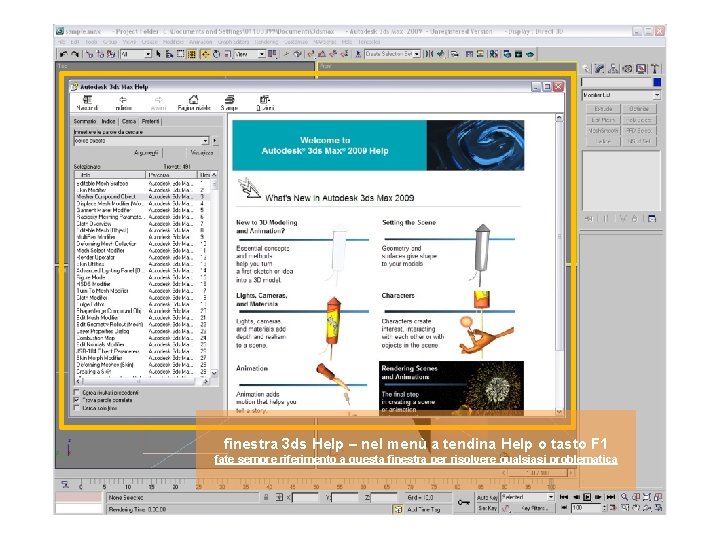Open the Help menu in 3ds Max menu bar
Image resolution: width=720 pixels, height=540 pixels.
tap(347, 42)
